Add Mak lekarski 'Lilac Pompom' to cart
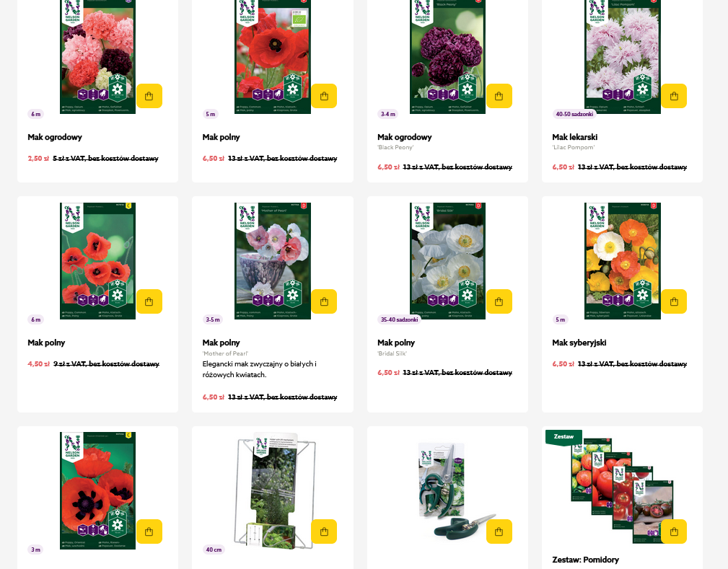Screen dimensions: 728x569 674,96
